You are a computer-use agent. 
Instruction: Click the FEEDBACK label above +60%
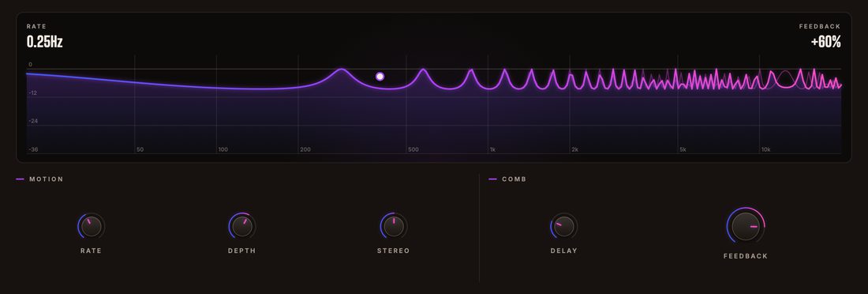coord(820,27)
